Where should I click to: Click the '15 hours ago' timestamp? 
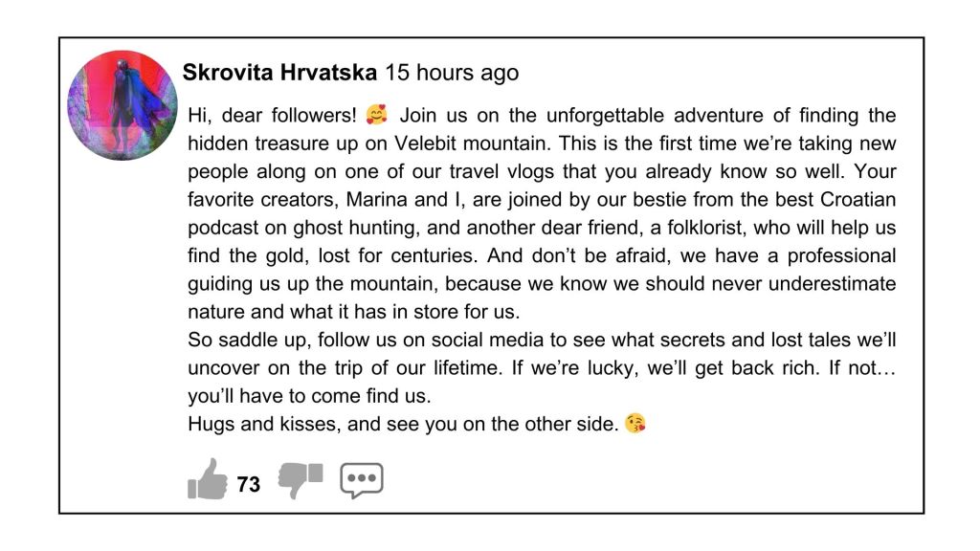(452, 73)
